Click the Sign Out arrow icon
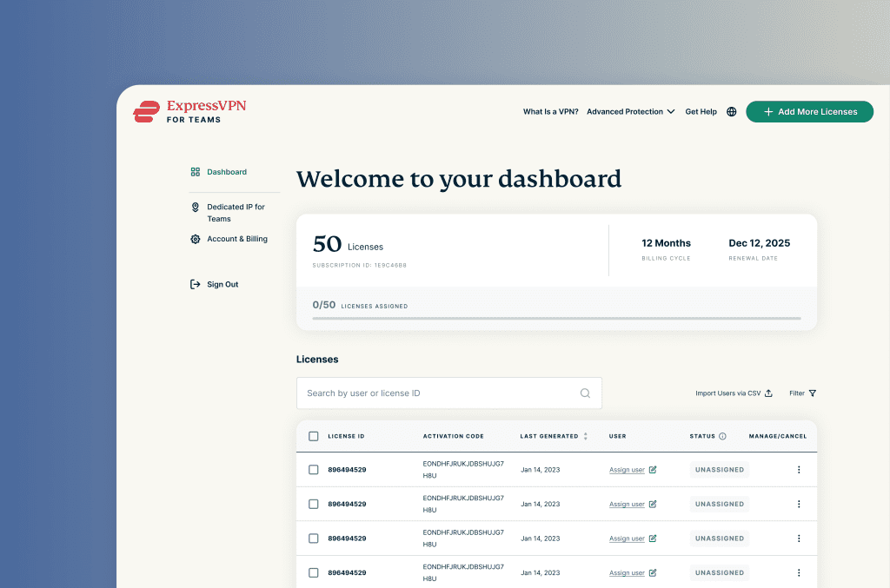Screen dimensions: 890x588 click(x=195, y=284)
